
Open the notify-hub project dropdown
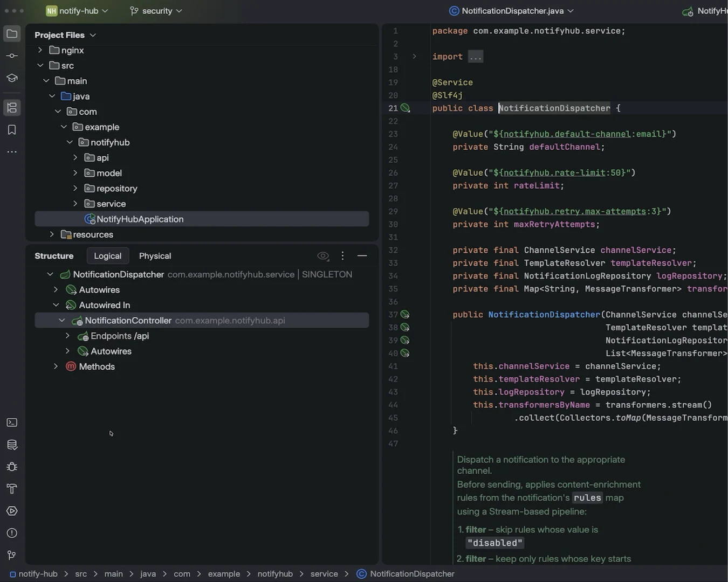click(77, 11)
